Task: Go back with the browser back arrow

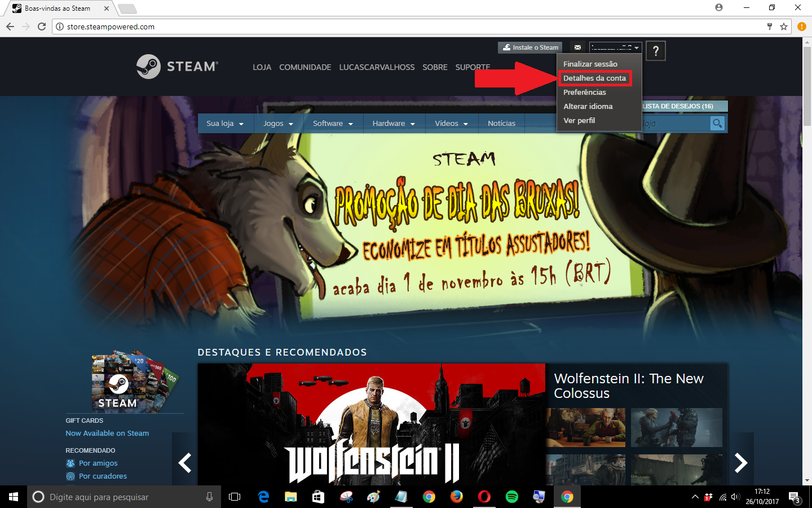Action: (10, 27)
